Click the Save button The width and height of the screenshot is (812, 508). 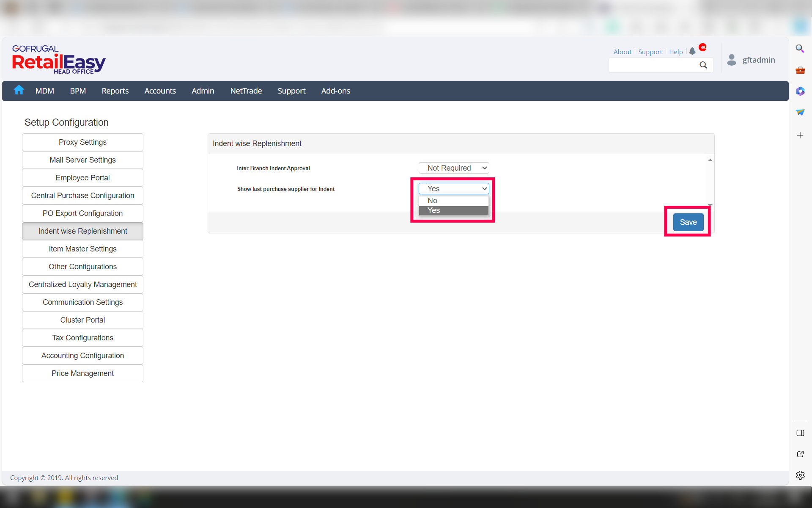[x=688, y=222]
